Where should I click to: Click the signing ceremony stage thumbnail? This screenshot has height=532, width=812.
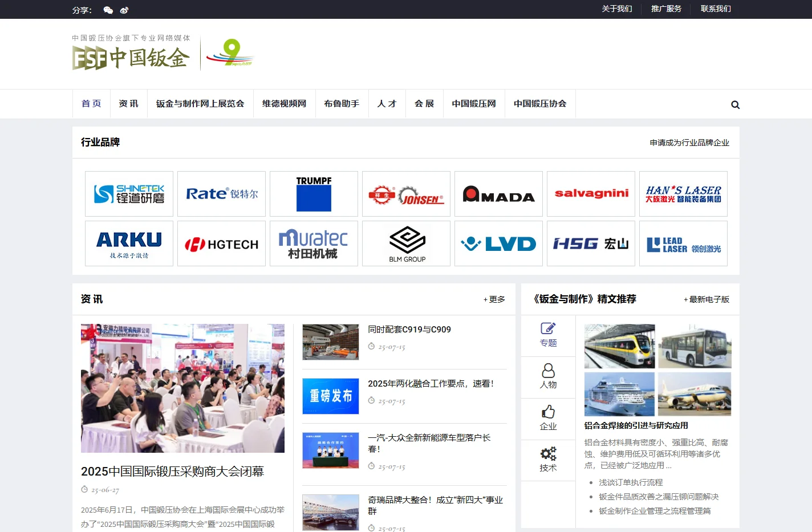331,450
